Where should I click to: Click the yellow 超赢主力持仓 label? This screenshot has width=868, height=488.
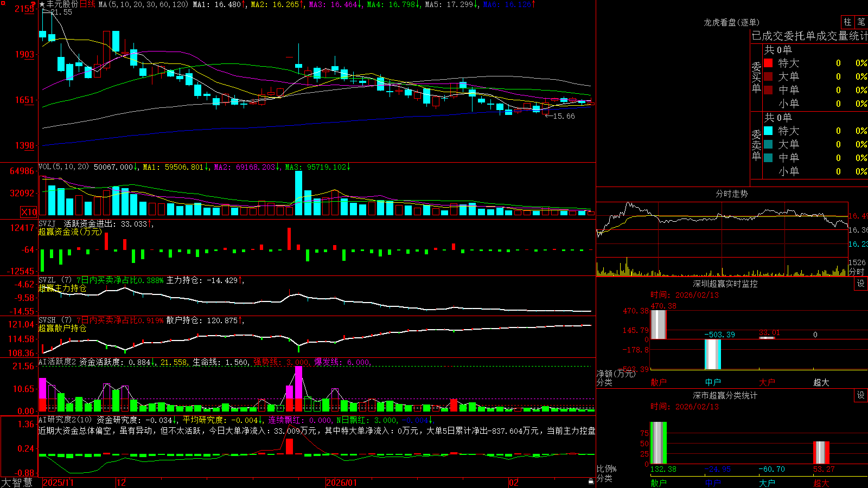(62, 288)
